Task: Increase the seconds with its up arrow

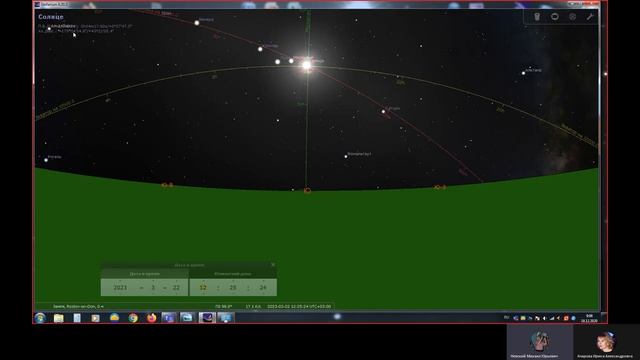Action: tap(263, 281)
